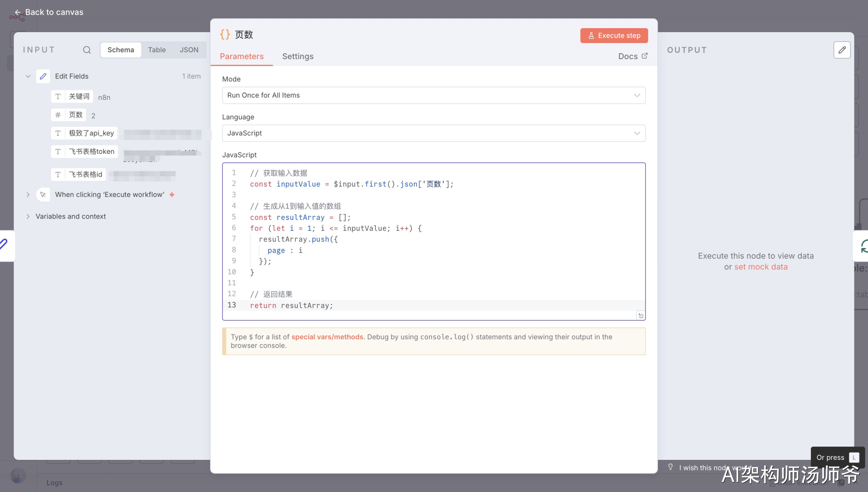Viewport: 868px width, 492px height.
Task: Switch input view to Schema
Action: (121, 50)
